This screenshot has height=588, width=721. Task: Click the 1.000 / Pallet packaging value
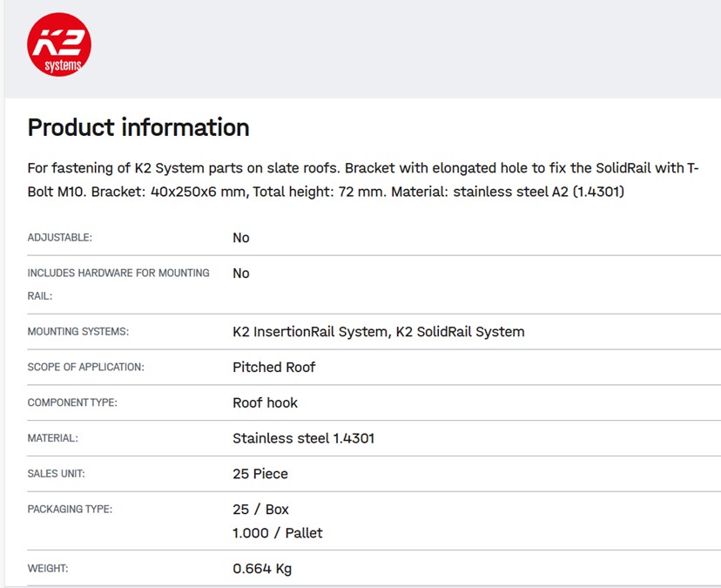(277, 532)
